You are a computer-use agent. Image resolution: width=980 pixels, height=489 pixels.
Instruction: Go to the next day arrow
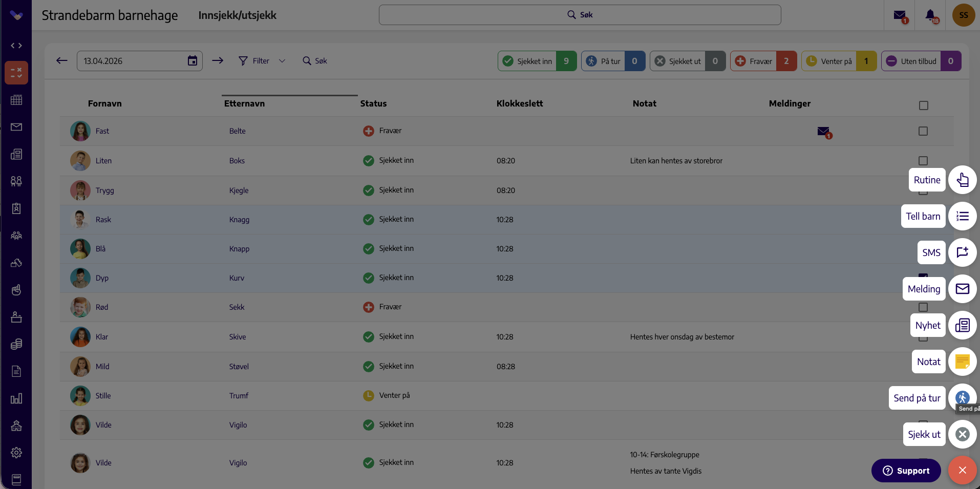(218, 60)
